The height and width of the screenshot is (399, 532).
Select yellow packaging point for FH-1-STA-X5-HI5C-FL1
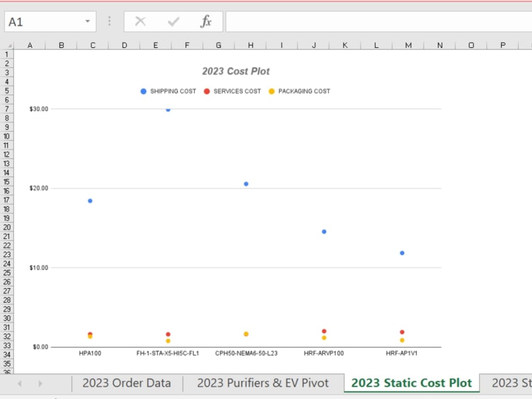click(168, 341)
